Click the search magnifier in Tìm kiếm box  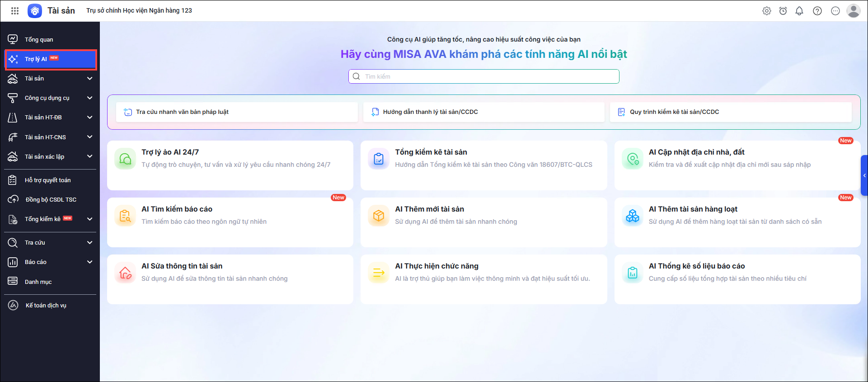click(x=356, y=76)
